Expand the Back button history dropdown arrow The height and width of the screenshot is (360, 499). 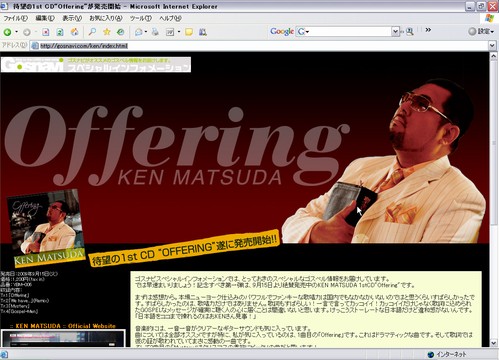click(16, 32)
